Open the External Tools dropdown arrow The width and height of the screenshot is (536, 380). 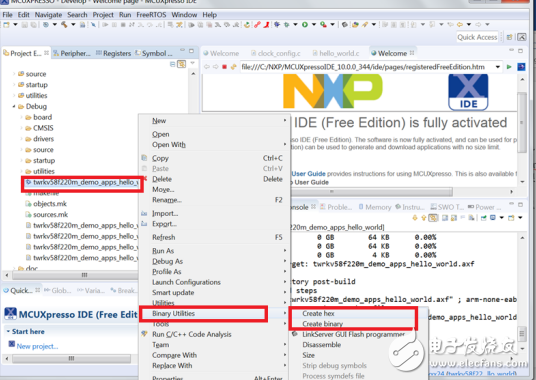332,25
